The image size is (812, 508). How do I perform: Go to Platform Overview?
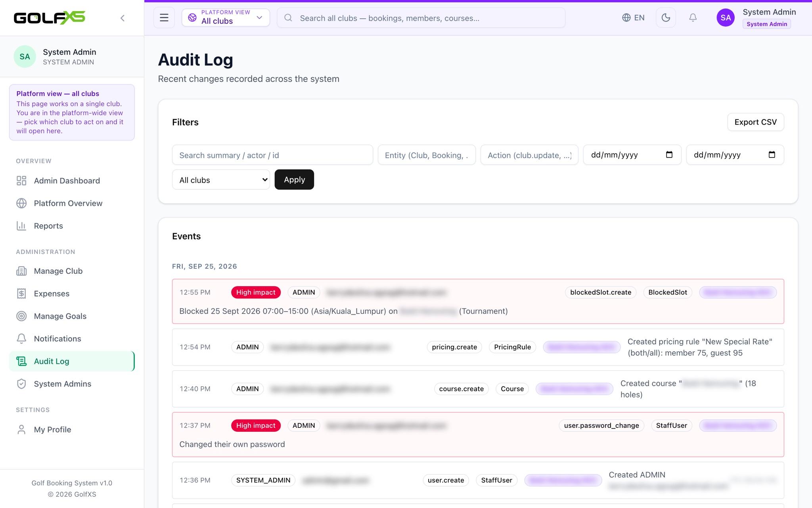pos(72,203)
